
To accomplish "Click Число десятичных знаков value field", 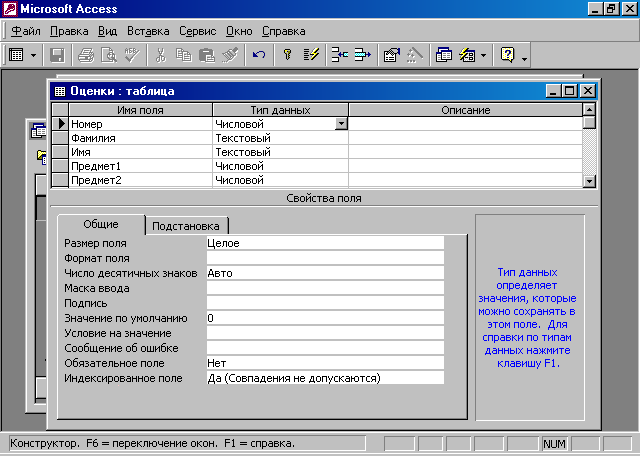I will pos(325,273).
